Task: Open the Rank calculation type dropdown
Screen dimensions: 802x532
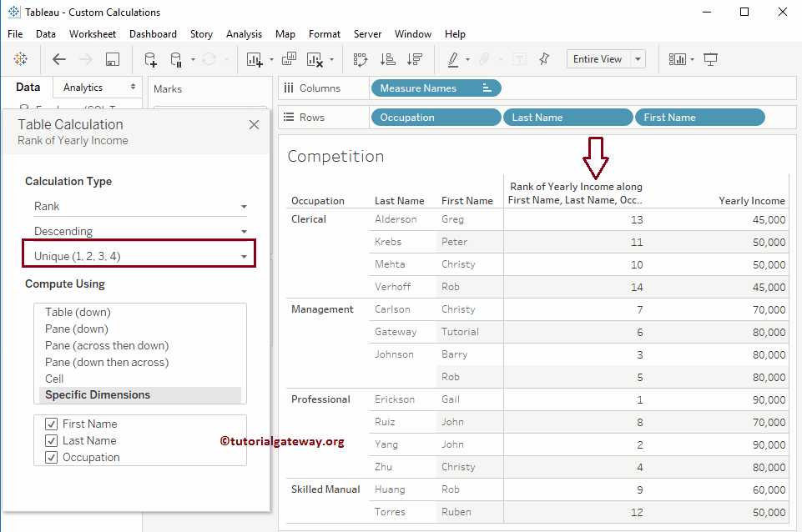Action: coord(139,206)
